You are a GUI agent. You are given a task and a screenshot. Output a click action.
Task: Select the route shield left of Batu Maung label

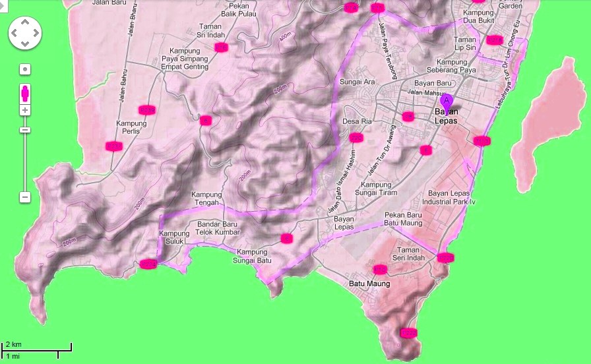pyautogui.click(x=380, y=270)
